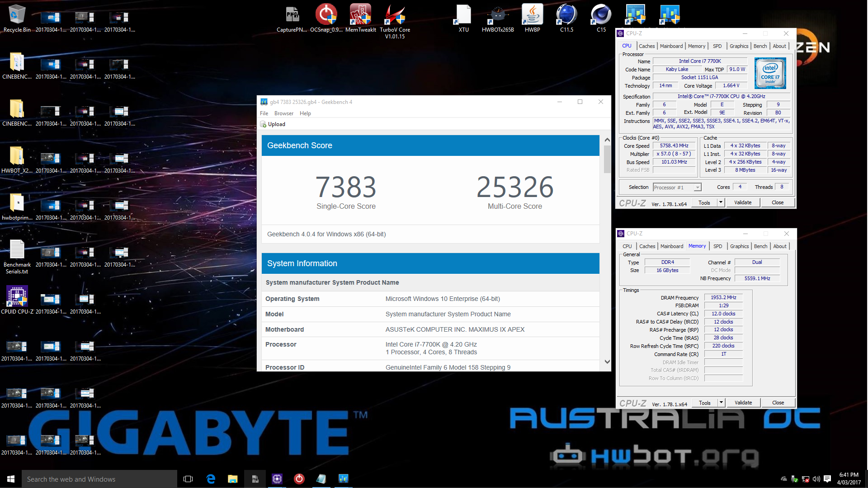Click Tools button in upper CPU-Z

coord(704,202)
